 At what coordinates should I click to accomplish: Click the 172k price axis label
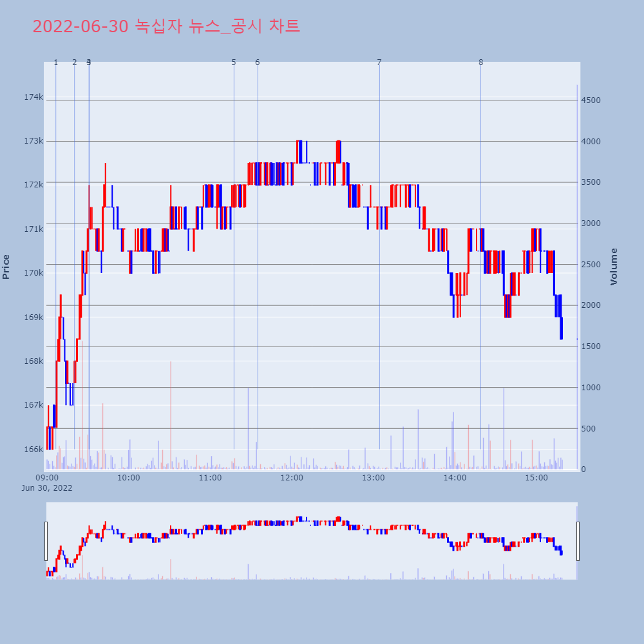pos(33,185)
